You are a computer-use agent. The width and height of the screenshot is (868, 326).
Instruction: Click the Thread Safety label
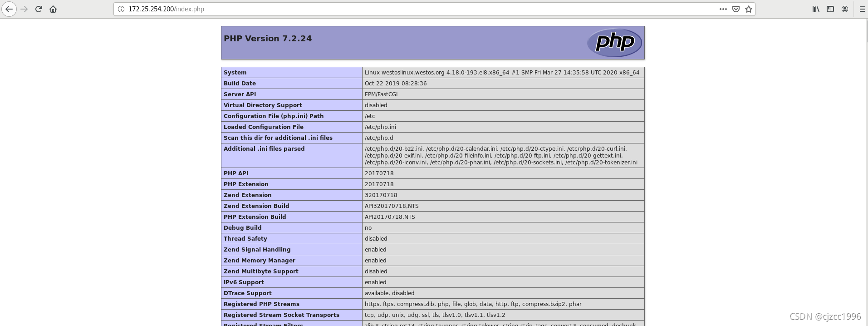click(245, 239)
